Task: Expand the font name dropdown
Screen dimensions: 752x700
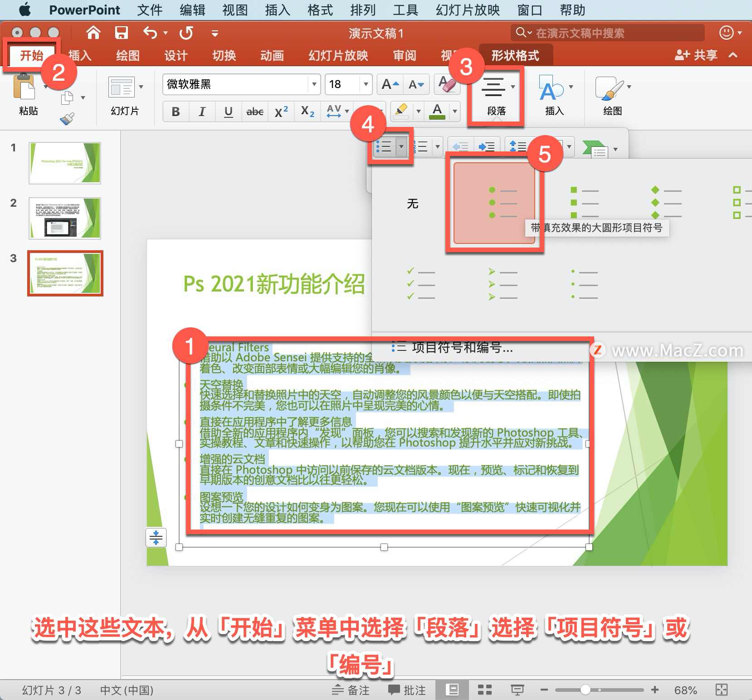Action: (x=314, y=84)
